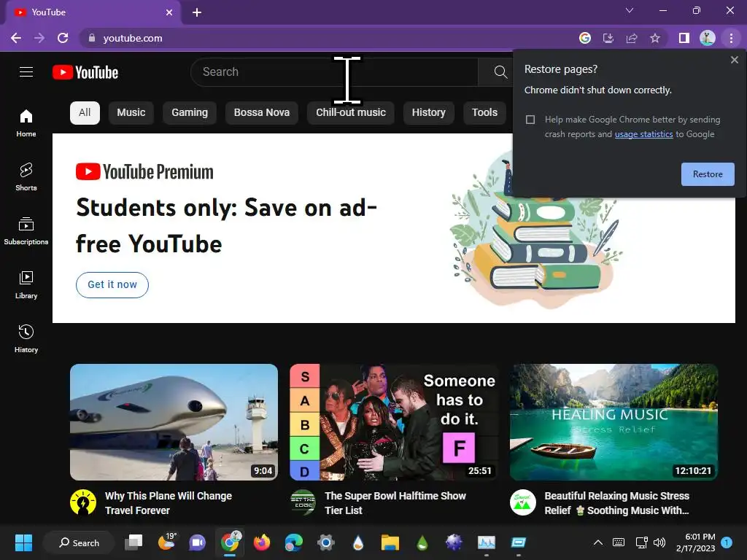Open a new tab
This screenshot has width=747, height=560.
click(197, 12)
